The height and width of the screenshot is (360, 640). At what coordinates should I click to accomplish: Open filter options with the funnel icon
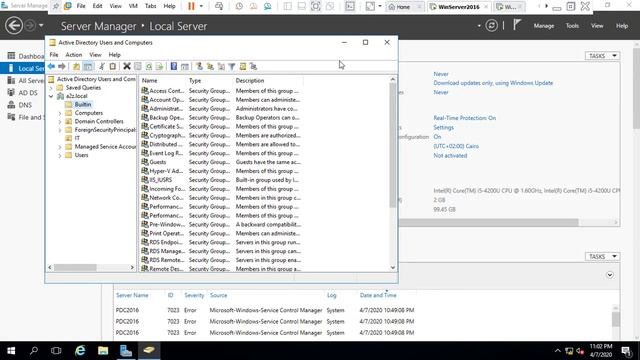(x=231, y=66)
